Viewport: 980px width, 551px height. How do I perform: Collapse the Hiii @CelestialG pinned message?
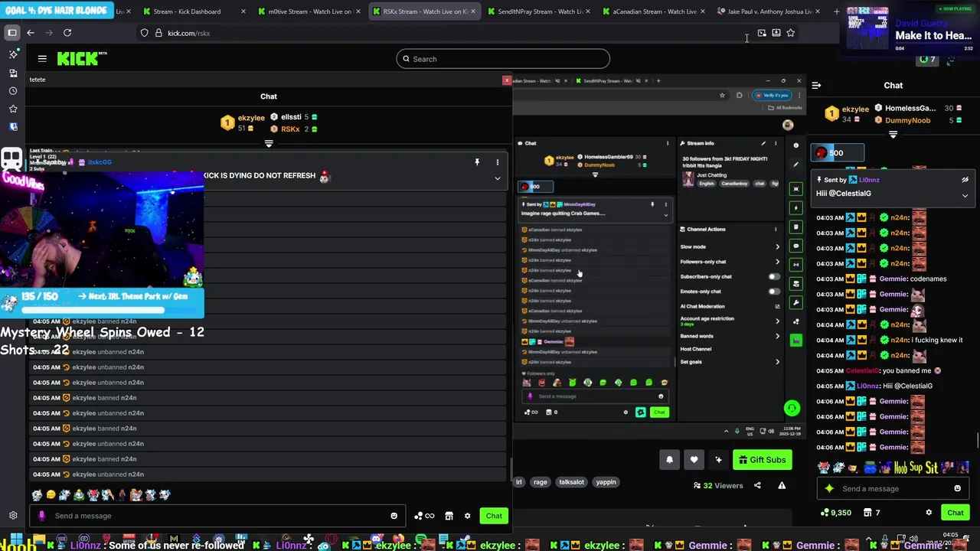[965, 196]
